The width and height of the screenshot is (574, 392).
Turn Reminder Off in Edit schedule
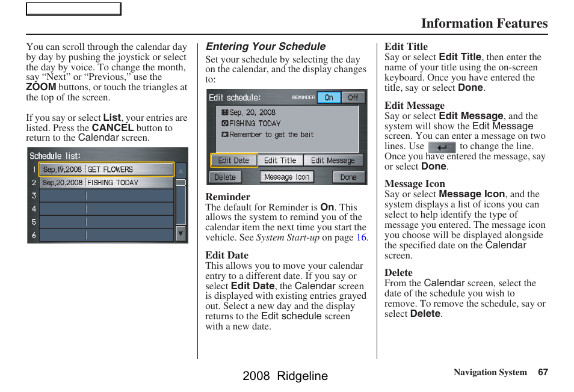[353, 97]
